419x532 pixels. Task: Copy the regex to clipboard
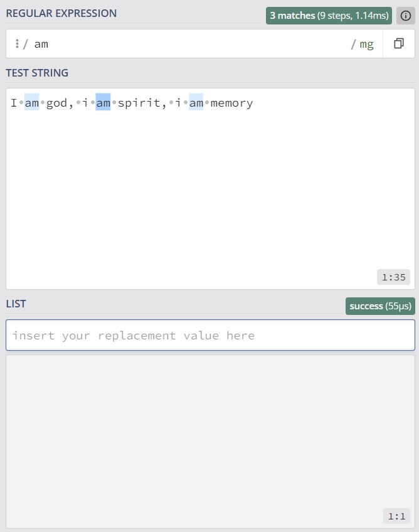[x=399, y=44]
